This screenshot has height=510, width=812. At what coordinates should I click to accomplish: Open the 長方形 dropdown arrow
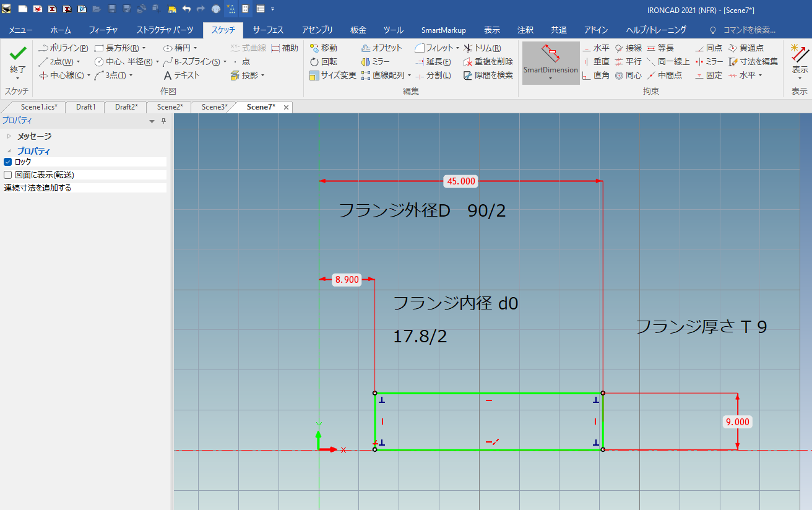click(144, 48)
